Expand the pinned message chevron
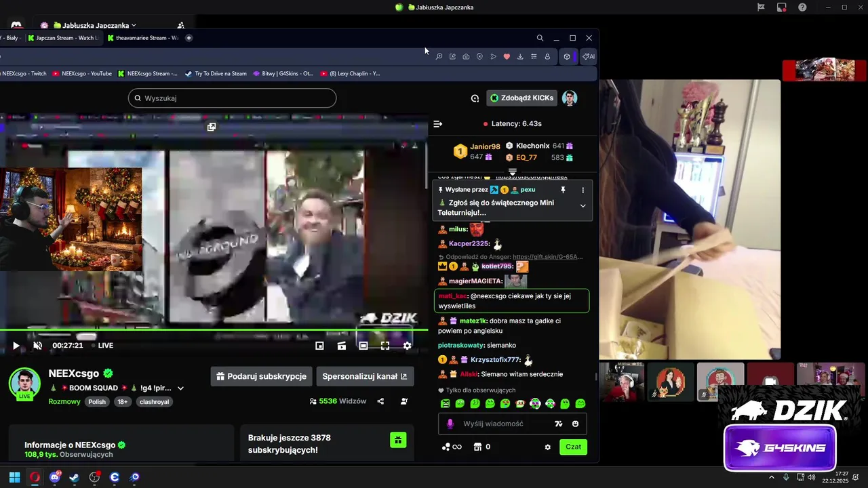Screen dimensions: 868x488 click(583, 206)
